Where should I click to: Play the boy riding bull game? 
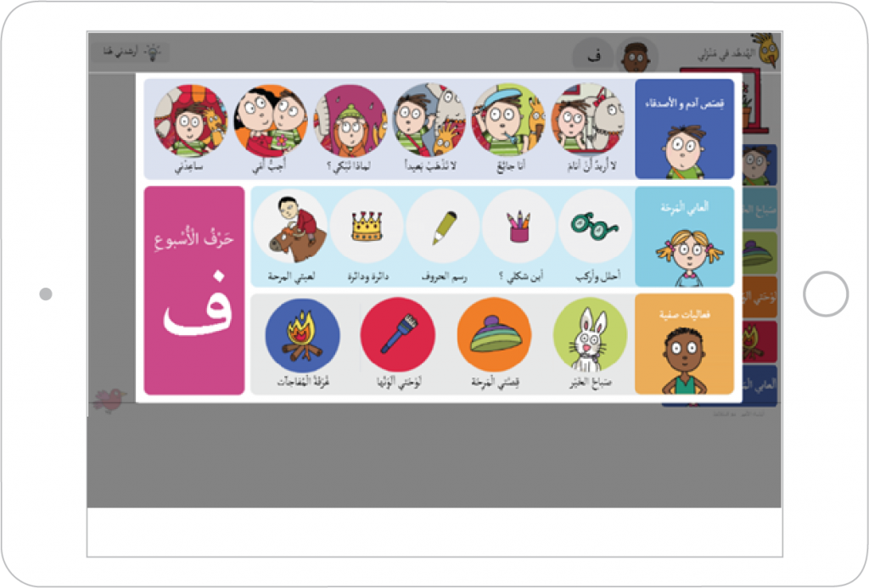click(290, 226)
